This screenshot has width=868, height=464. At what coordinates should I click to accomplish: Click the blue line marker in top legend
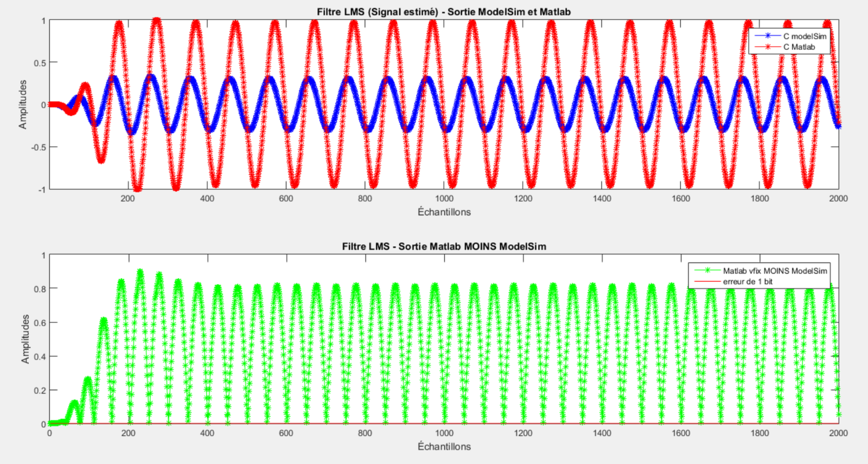pos(768,36)
